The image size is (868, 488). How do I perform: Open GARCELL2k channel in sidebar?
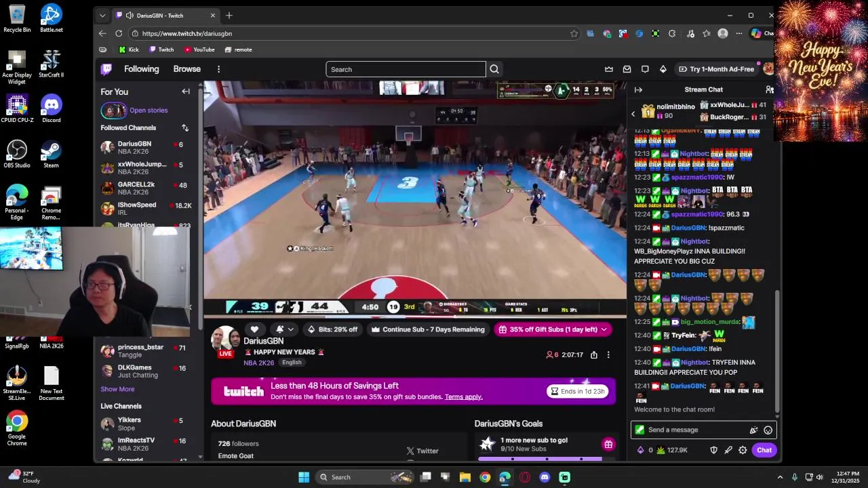[146, 188]
